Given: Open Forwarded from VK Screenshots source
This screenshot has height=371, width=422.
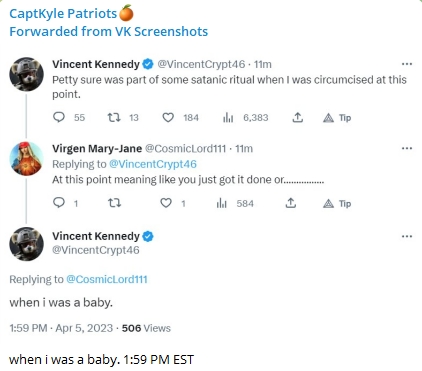Looking at the screenshot, I should click(x=109, y=31).
